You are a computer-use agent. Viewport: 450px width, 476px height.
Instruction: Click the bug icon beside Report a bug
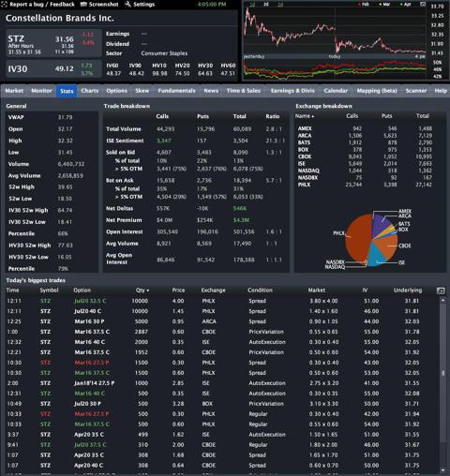coord(5,5)
